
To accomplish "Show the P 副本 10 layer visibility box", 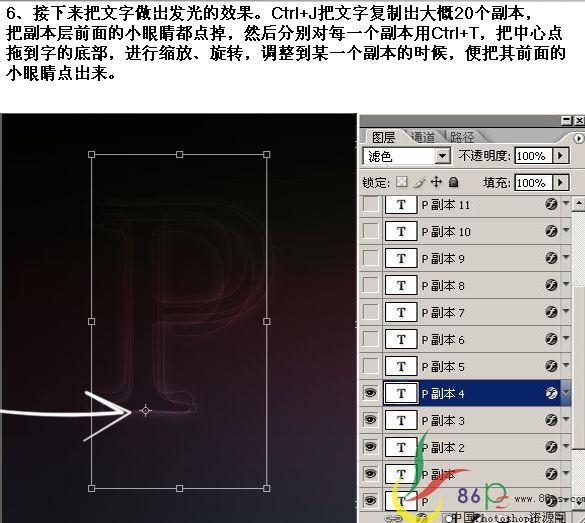I will [x=370, y=231].
